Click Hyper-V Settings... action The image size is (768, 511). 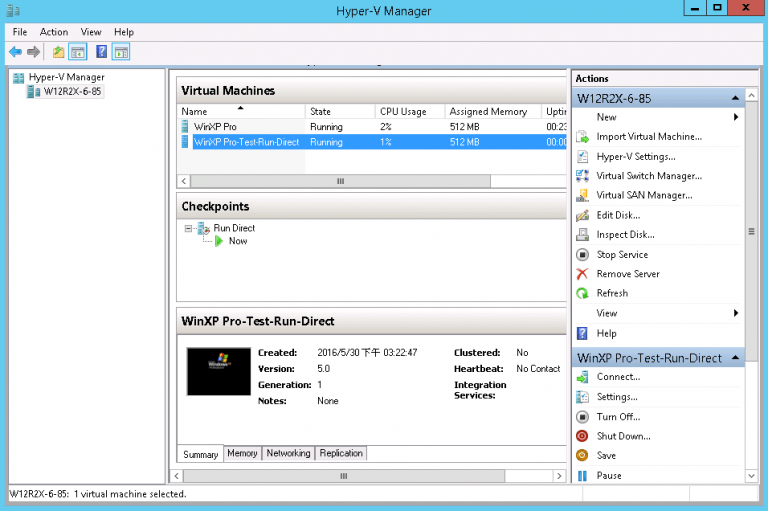coord(636,156)
